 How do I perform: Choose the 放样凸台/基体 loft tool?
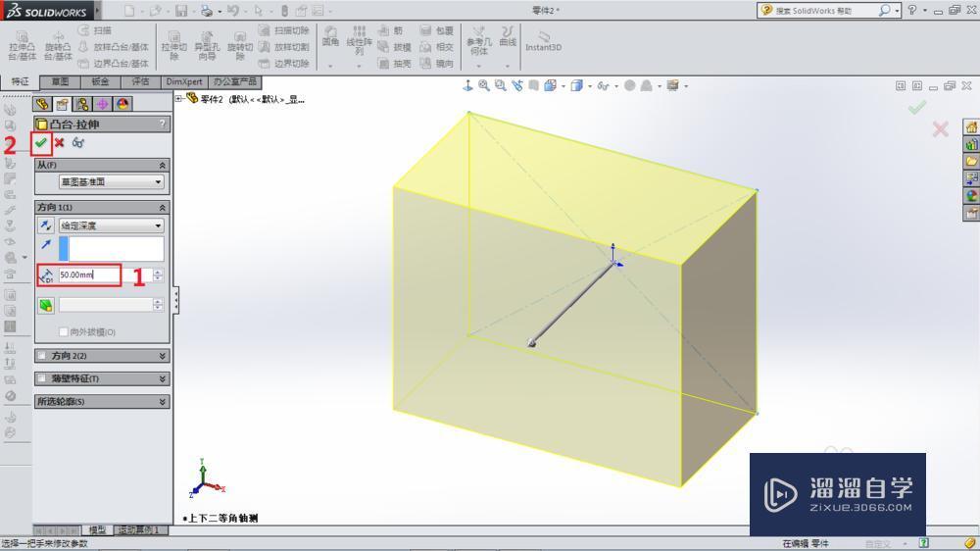pos(113,47)
